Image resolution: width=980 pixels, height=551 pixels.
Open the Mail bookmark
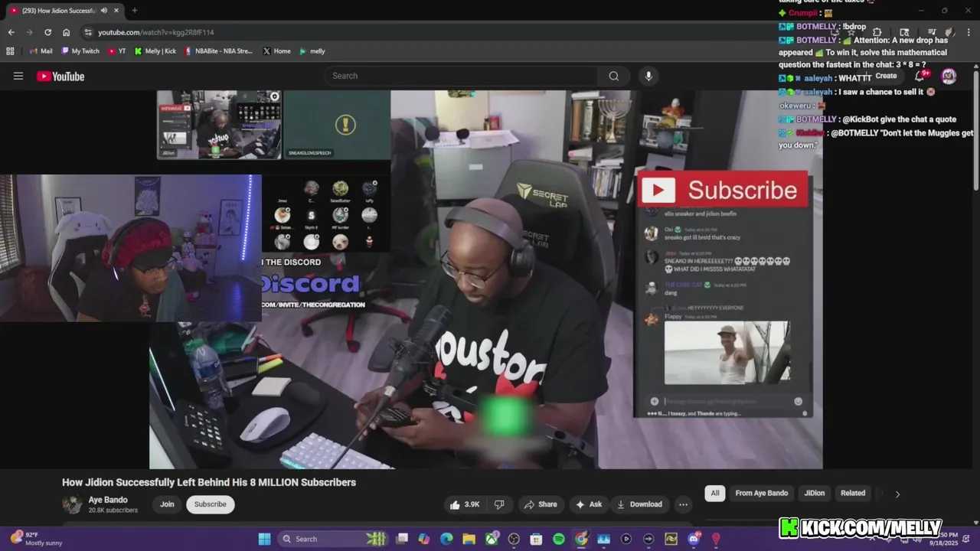point(41,51)
